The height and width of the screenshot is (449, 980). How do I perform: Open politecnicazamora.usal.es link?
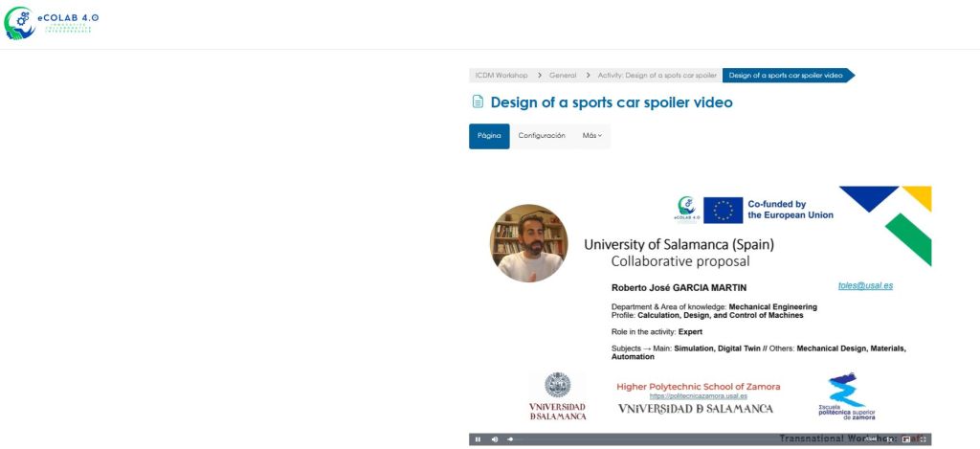(698, 395)
